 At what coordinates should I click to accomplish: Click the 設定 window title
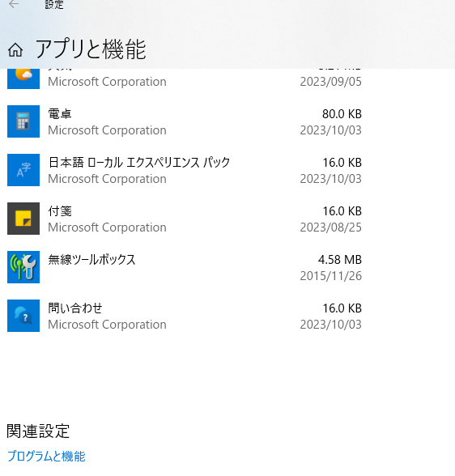coord(54,5)
